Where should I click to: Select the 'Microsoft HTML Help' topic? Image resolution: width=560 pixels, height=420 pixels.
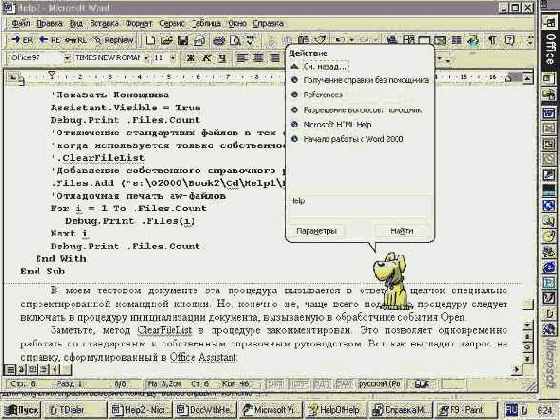coord(338,125)
